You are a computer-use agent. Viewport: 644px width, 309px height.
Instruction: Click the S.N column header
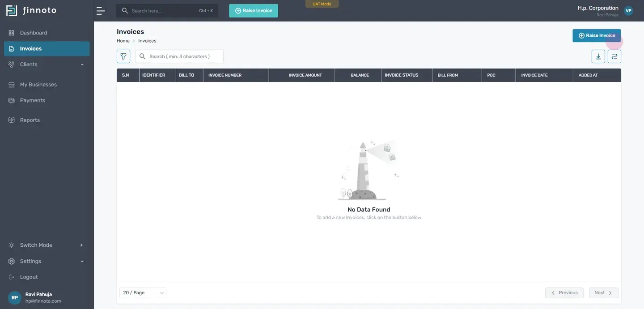128,75
